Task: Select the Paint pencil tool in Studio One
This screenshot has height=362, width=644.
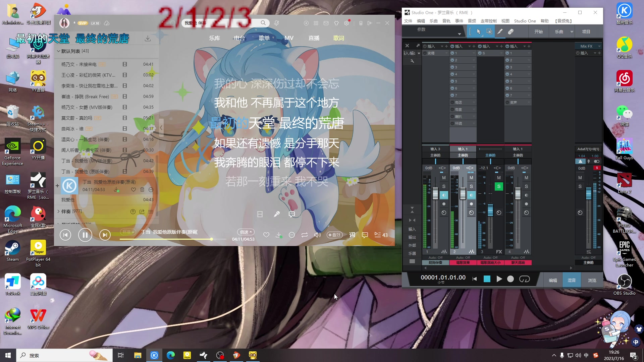Action: point(500,32)
